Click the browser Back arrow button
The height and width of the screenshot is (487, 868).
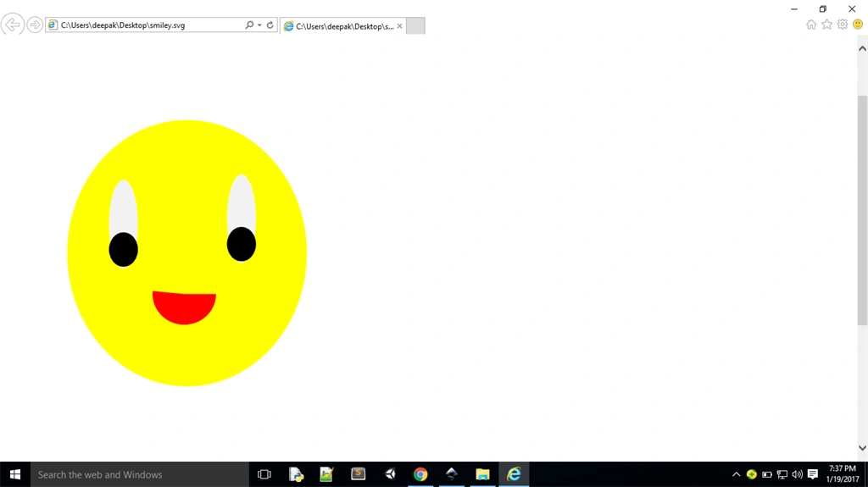tap(12, 25)
